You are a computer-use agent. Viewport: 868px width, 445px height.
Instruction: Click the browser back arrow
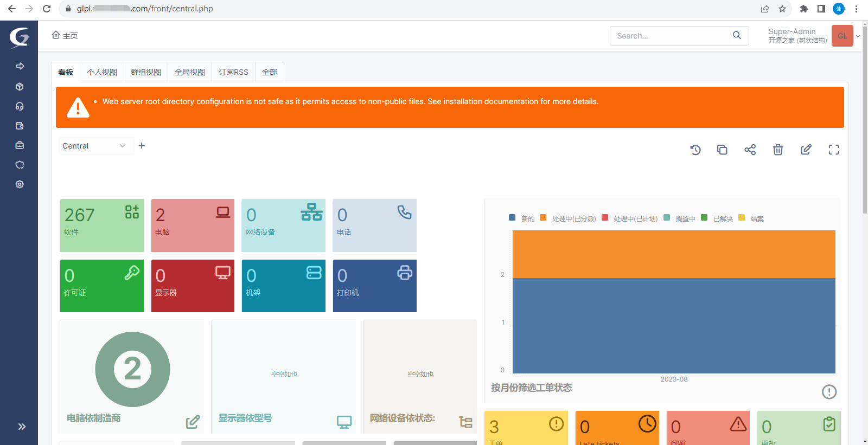point(12,9)
